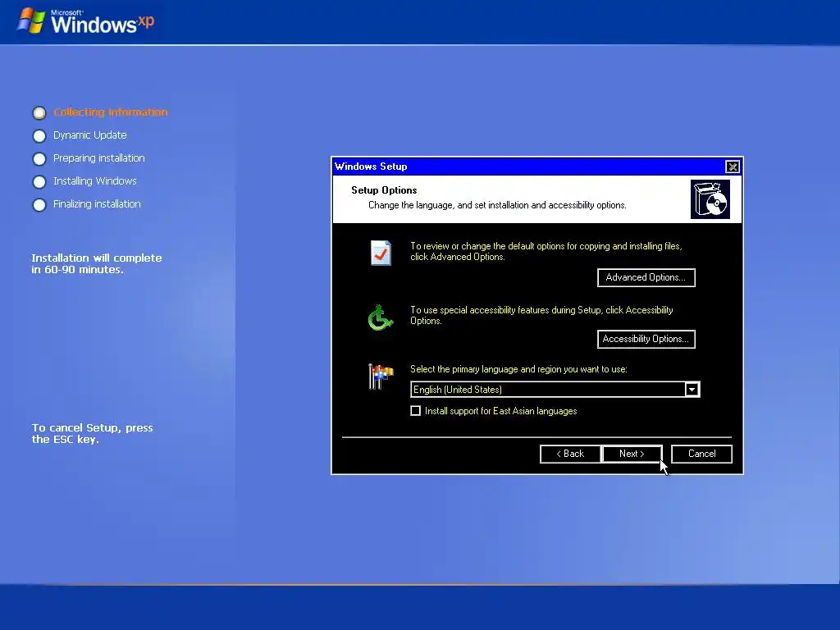Cancel Windows Setup
840x630 pixels.
701,454
